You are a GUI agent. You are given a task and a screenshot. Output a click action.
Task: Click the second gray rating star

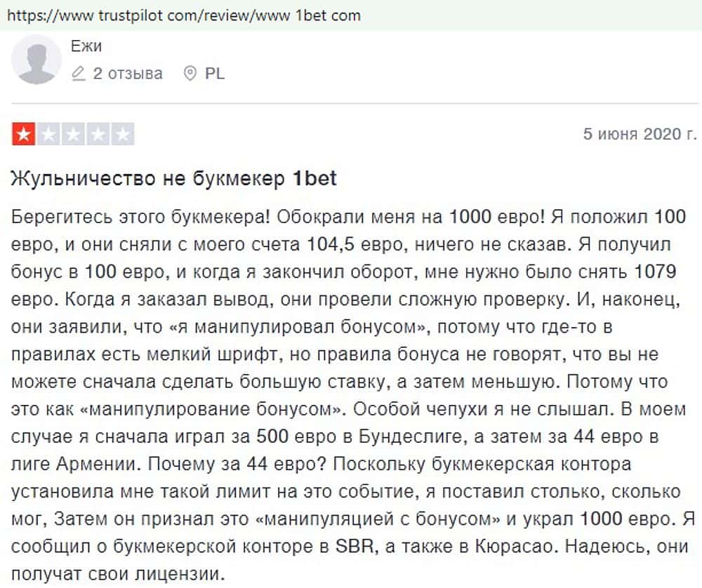point(48,134)
